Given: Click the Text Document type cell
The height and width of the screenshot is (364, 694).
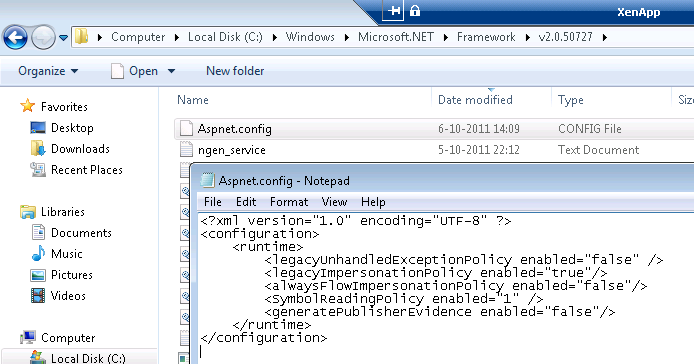Looking at the screenshot, I should click(598, 150).
